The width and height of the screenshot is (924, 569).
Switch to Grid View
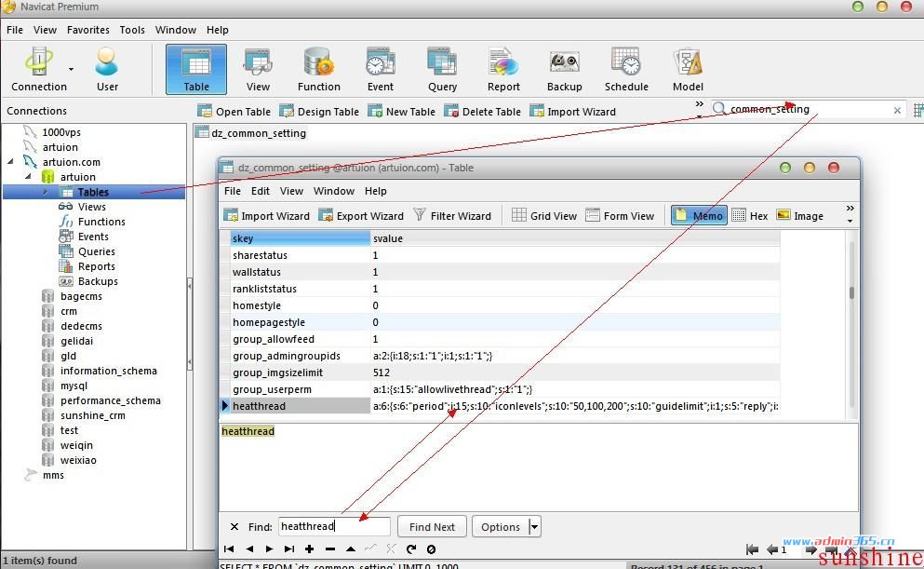[x=544, y=216]
